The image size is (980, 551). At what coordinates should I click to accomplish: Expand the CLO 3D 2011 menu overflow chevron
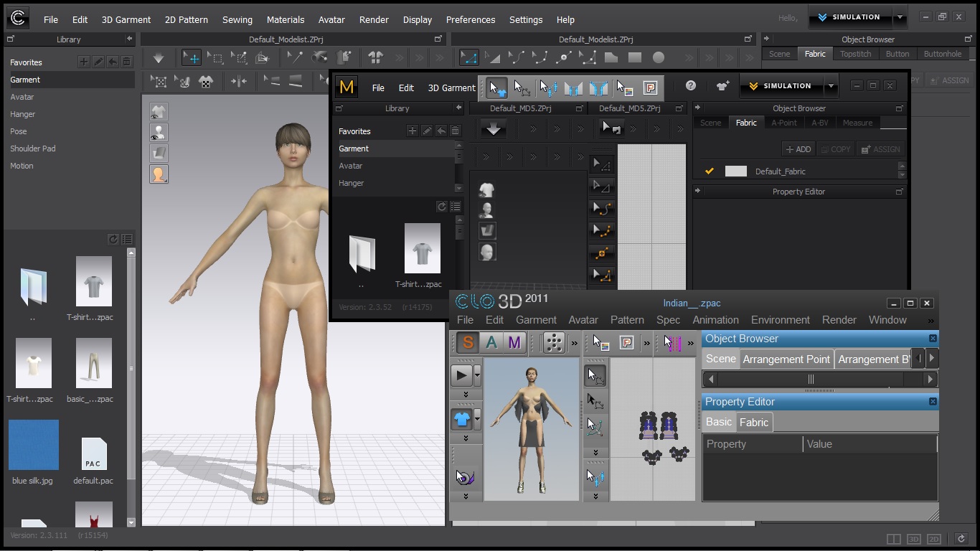point(931,321)
